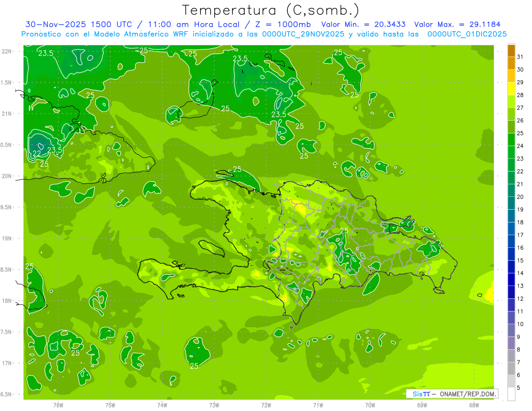Click the 73W longitude axis label

(214, 405)
